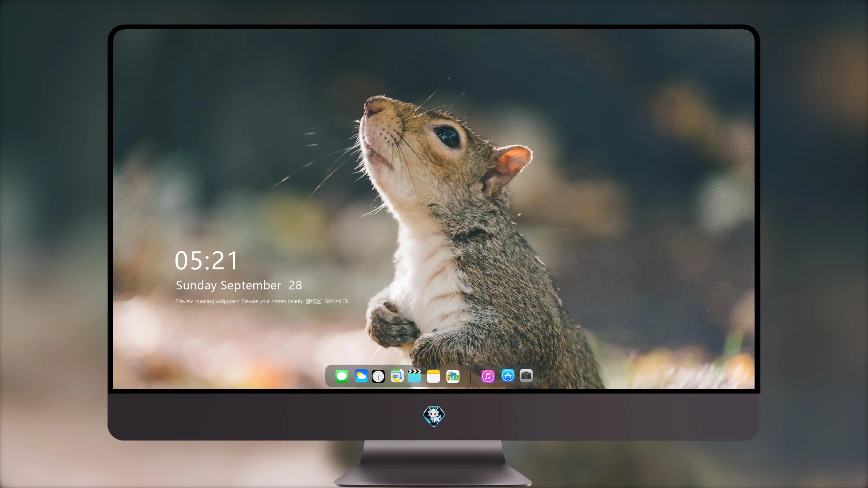Open the blue App Store icon

tap(508, 375)
